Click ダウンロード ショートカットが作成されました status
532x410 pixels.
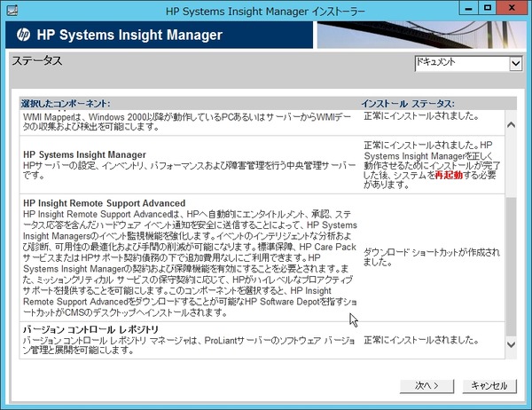tap(431, 257)
